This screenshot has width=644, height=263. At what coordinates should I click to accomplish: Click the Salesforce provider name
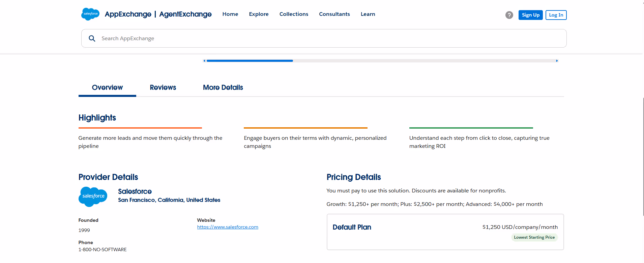135,191
